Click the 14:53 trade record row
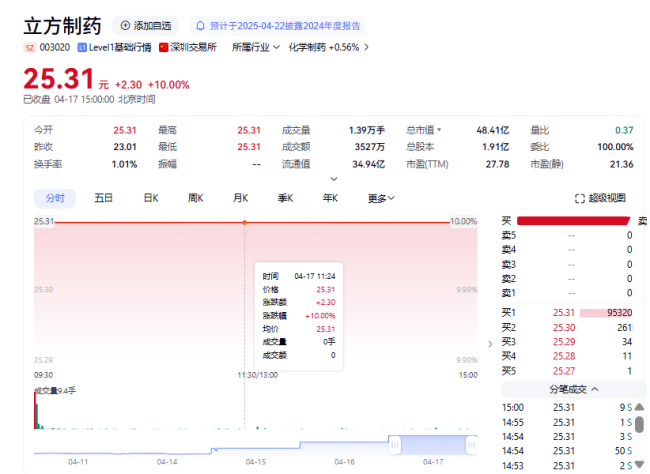 point(567,466)
